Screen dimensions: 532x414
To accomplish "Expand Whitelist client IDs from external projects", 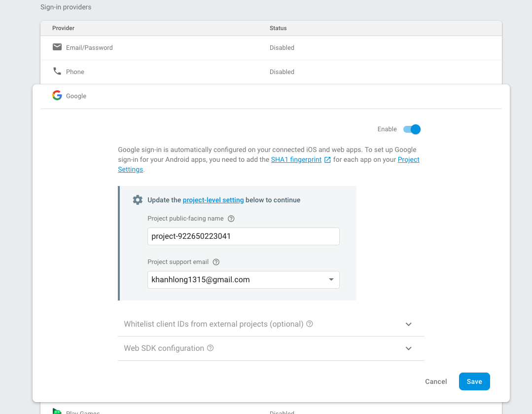I will (408, 324).
